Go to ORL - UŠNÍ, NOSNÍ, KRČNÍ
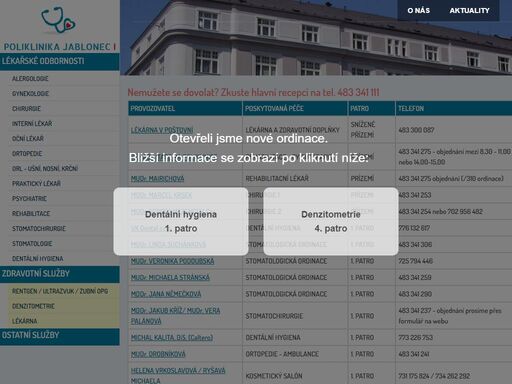Viewport: 512px width, 384px height. [x=45, y=169]
